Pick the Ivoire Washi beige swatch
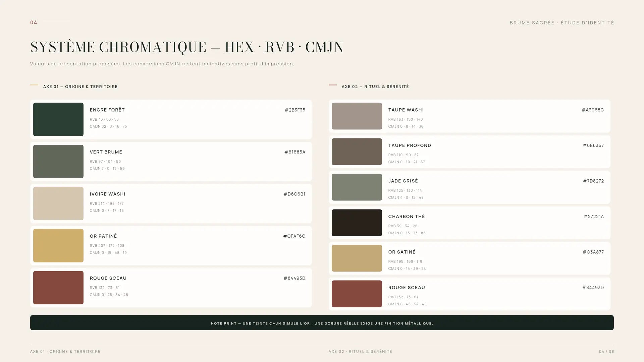Image resolution: width=644 pixels, height=362 pixels. 58,203
